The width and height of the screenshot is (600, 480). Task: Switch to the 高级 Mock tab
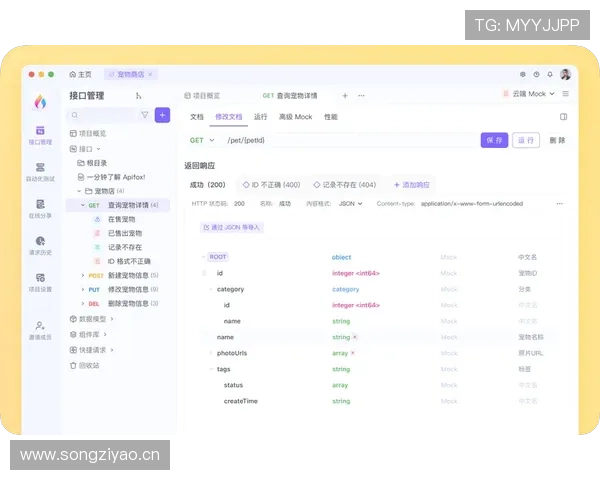tap(295, 117)
